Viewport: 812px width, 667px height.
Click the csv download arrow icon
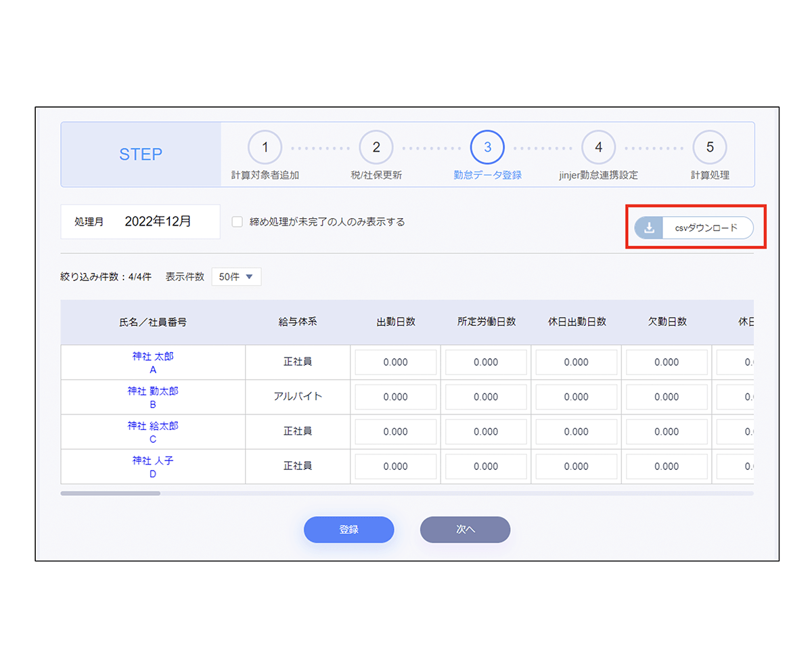pos(649,228)
